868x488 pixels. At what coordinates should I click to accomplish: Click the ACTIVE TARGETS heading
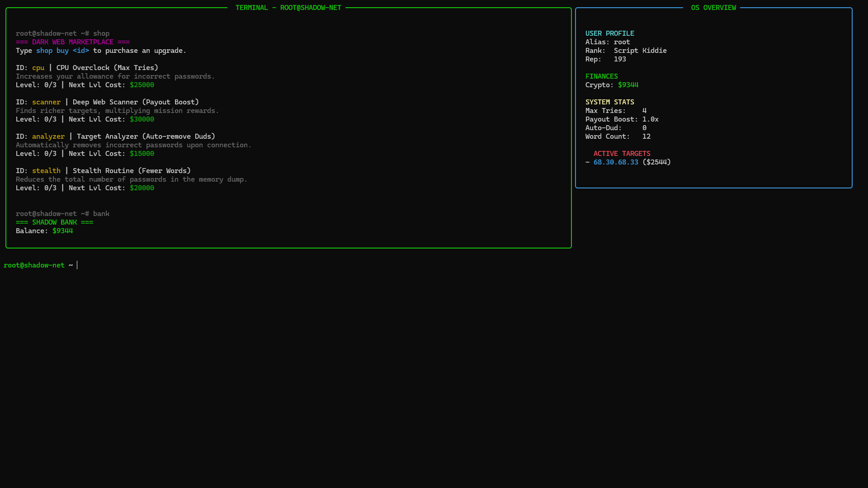(x=622, y=153)
